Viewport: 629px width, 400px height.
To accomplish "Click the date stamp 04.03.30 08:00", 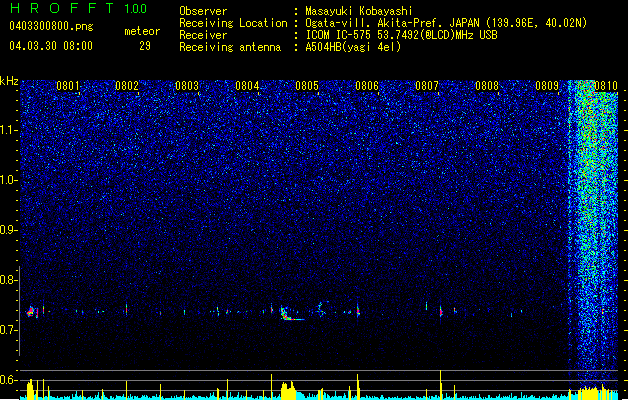I will point(51,45).
